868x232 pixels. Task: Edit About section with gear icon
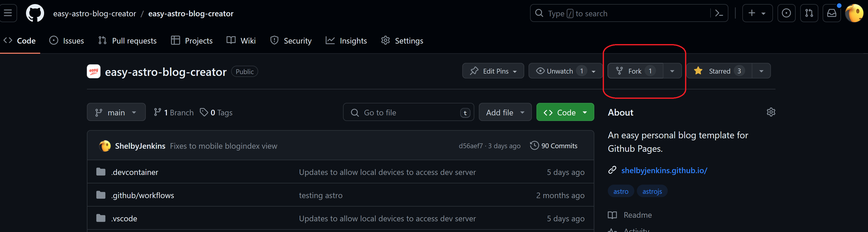(771, 112)
